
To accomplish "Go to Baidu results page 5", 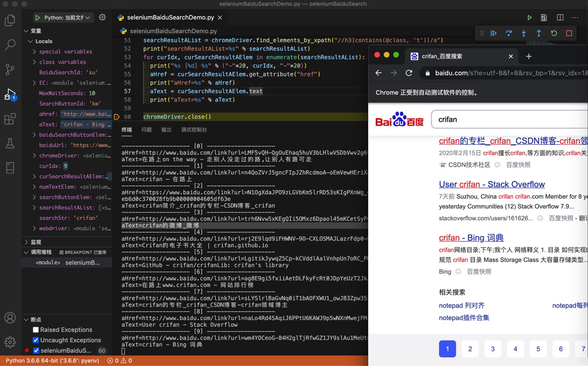I will click(538, 349).
